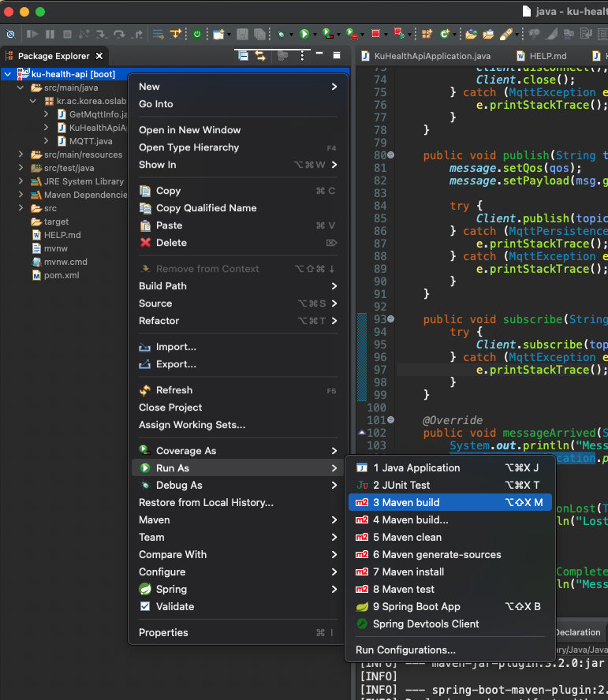Expand the MQTT.java tree node
Viewport: 608px width, 700px height.
46,141
